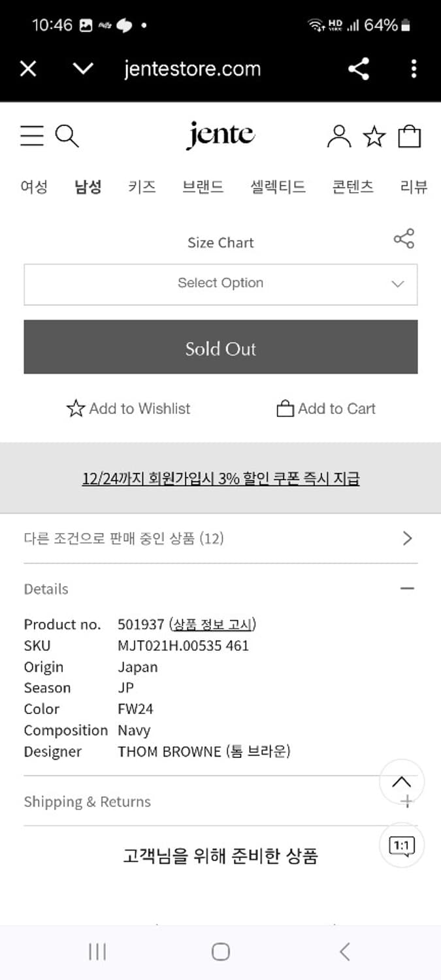Tap the Android back navigation button
Image resolution: width=441 pixels, height=980 pixels.
pyautogui.click(x=344, y=952)
